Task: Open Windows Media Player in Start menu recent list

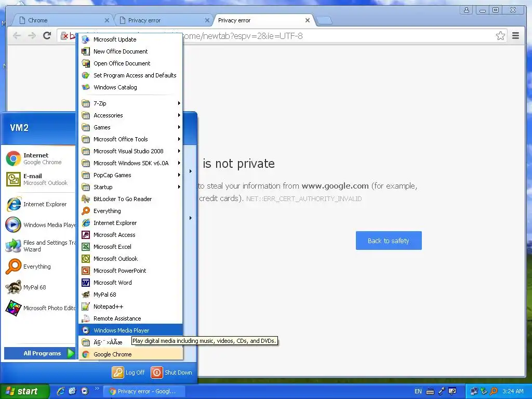Action: 39,225
